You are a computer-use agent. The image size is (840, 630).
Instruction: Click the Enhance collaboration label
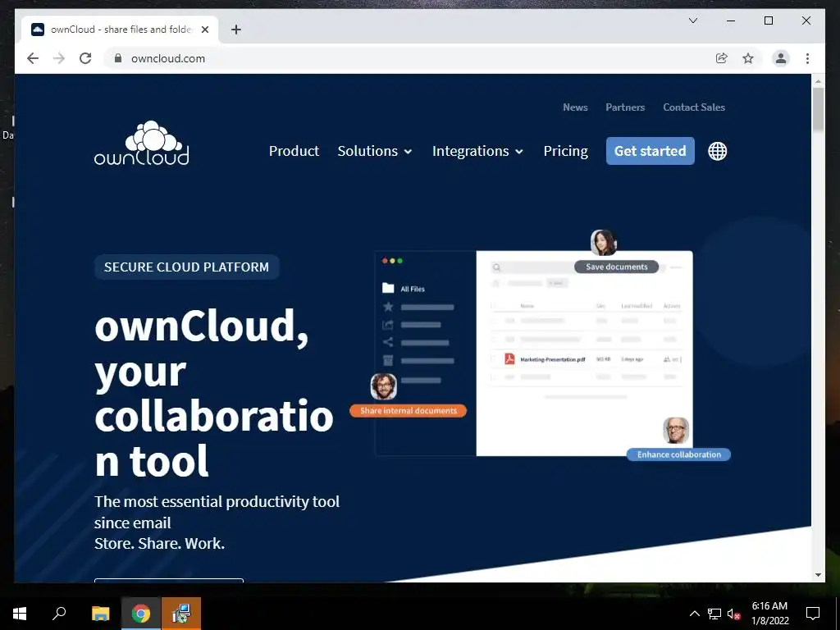[x=678, y=454]
